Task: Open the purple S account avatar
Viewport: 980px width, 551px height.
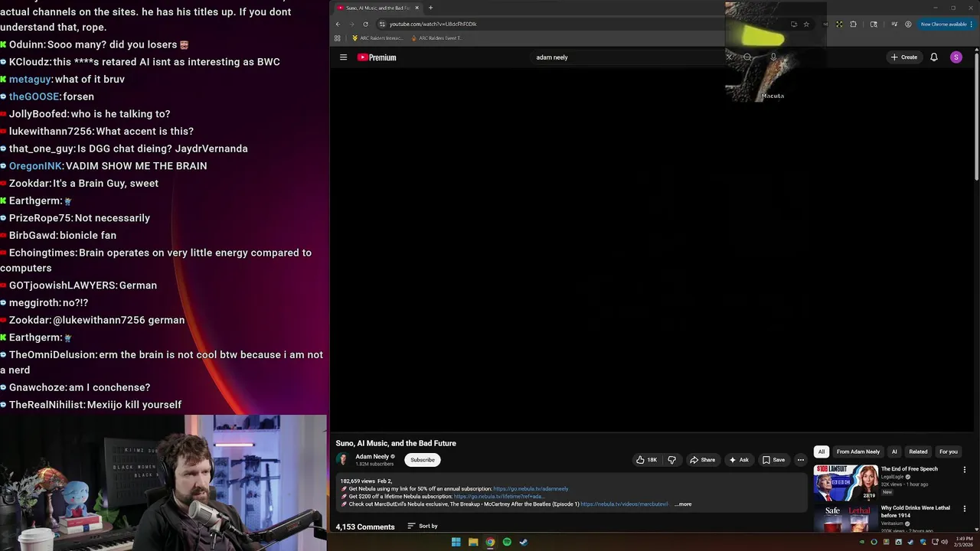Action: [x=956, y=57]
